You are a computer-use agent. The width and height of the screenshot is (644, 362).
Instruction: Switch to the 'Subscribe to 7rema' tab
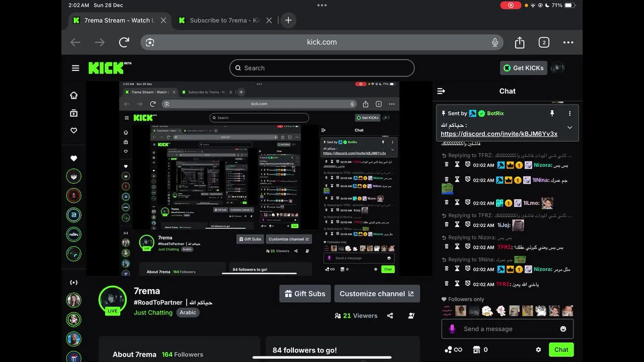(x=224, y=20)
